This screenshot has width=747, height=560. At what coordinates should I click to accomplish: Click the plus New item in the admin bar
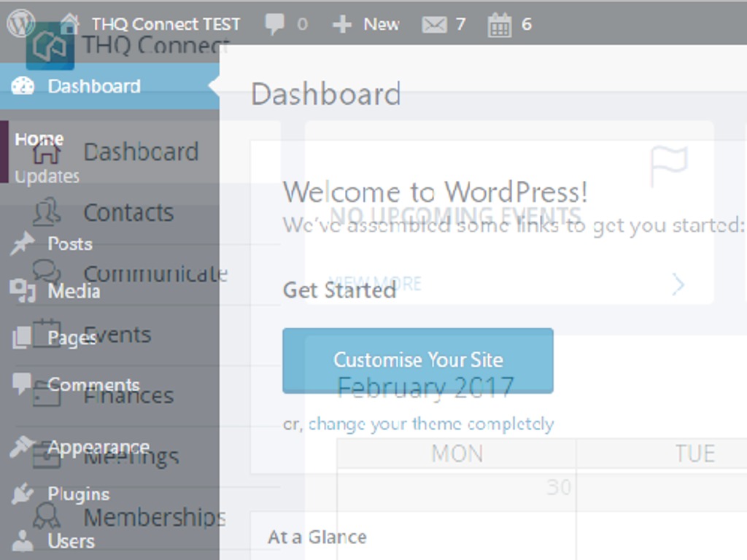coord(365,24)
